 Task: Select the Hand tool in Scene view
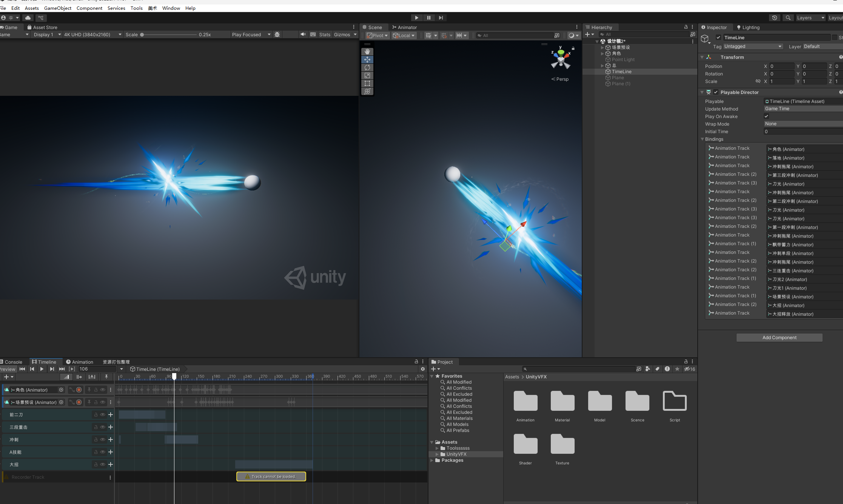coord(367,52)
